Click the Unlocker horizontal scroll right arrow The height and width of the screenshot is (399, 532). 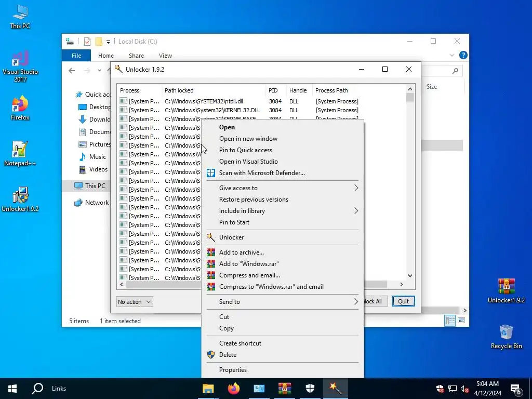(x=402, y=285)
